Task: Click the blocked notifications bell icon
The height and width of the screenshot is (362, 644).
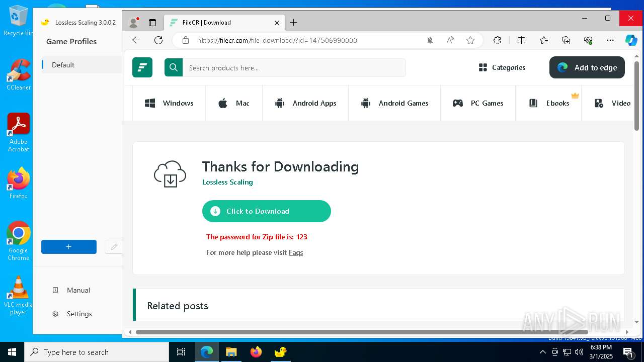Action: [x=430, y=40]
